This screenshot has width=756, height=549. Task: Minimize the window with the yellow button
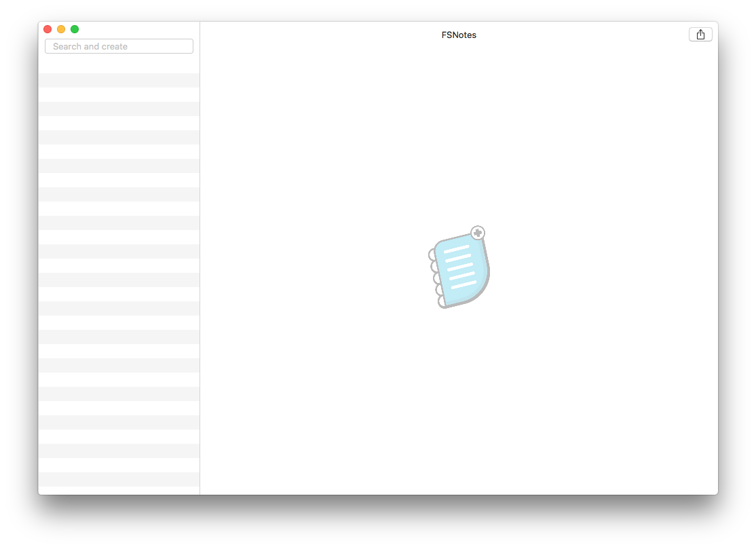tap(61, 29)
